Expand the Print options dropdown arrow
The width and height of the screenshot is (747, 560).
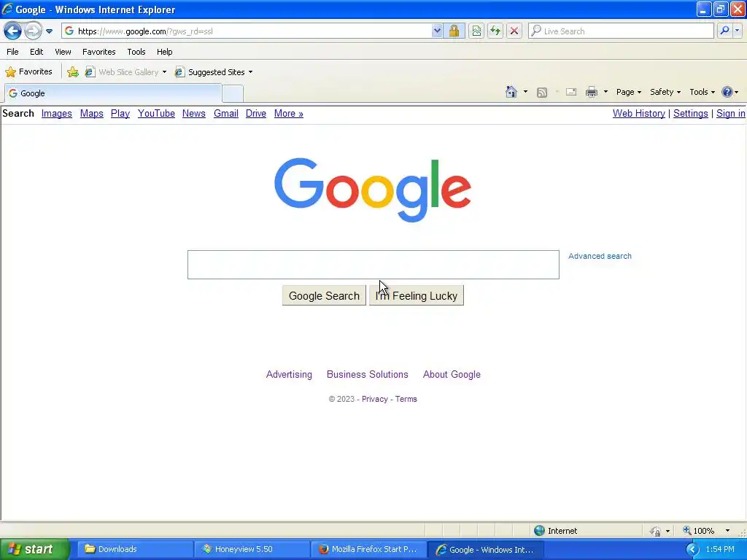(605, 92)
